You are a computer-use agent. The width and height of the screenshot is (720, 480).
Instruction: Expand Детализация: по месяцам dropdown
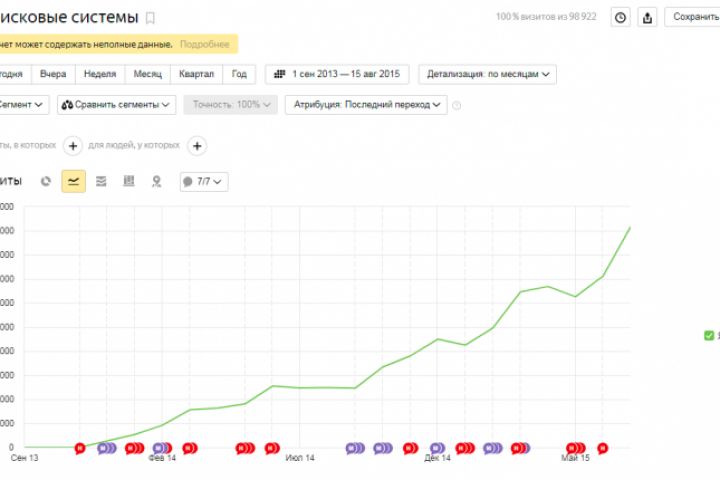tap(487, 74)
